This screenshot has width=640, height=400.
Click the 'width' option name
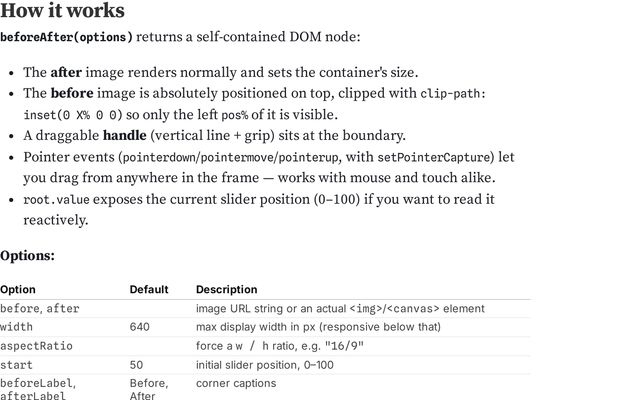16,327
